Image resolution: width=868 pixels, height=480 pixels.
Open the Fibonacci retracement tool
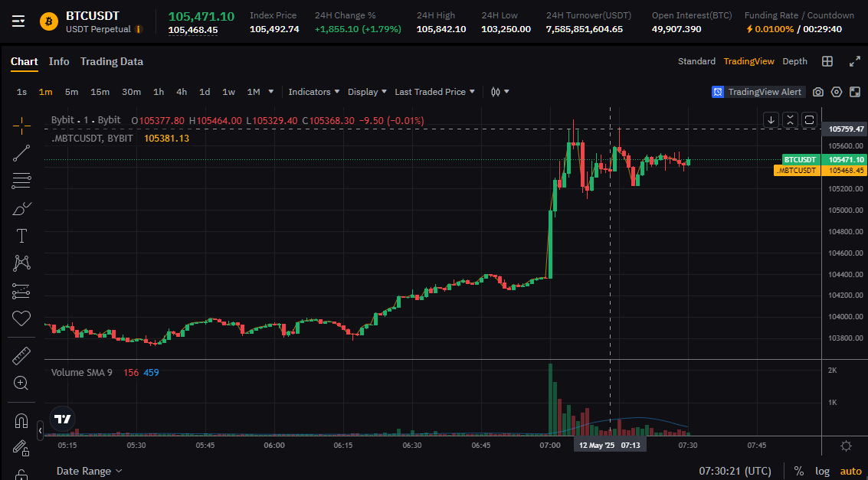[x=21, y=181]
